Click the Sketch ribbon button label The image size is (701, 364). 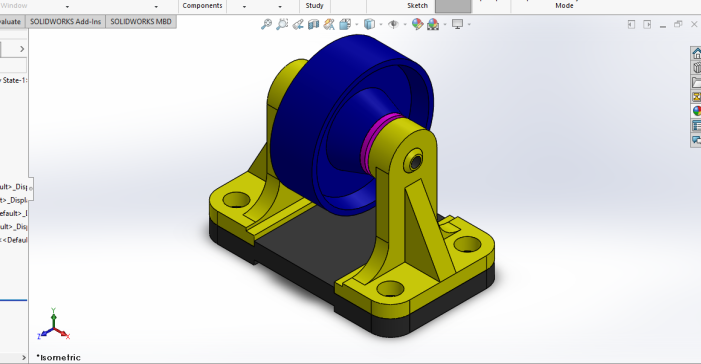tap(418, 6)
